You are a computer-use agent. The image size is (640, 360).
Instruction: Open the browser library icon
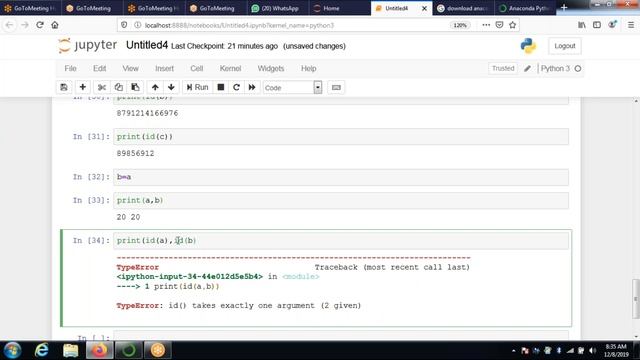coord(582,25)
